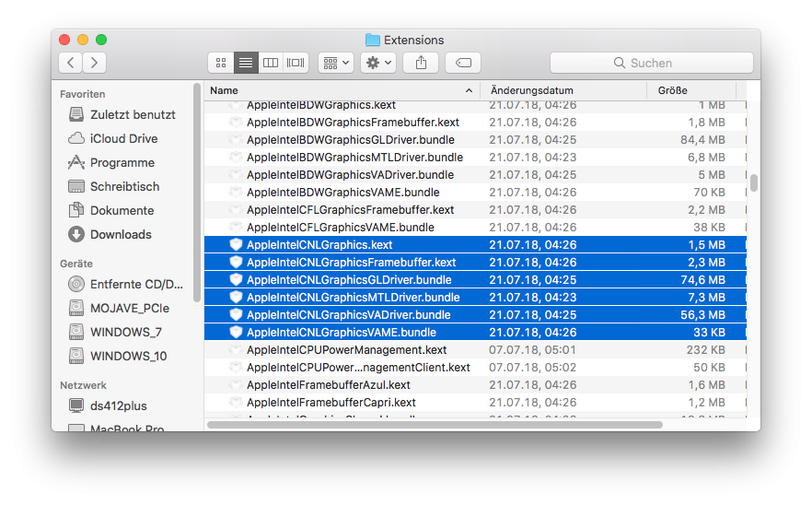
Task: Switch to list view
Action: coord(246,63)
